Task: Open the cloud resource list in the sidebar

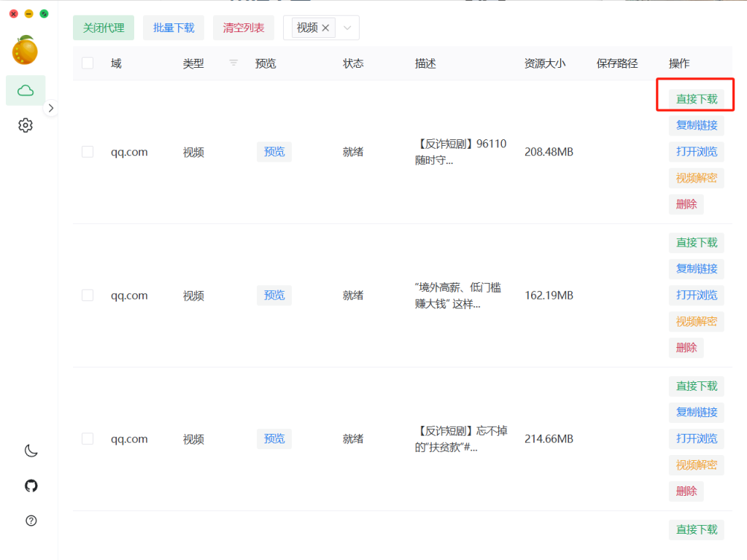Action: pyautogui.click(x=26, y=90)
